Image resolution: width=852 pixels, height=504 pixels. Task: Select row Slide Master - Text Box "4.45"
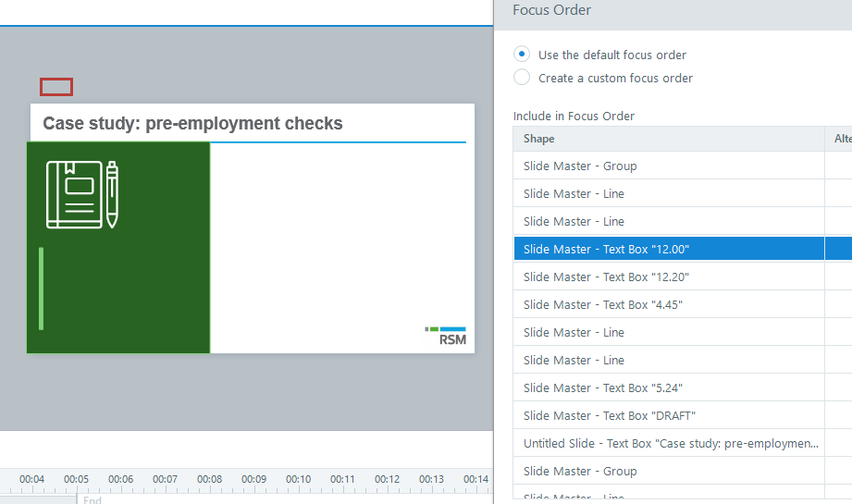pyautogui.click(x=669, y=304)
